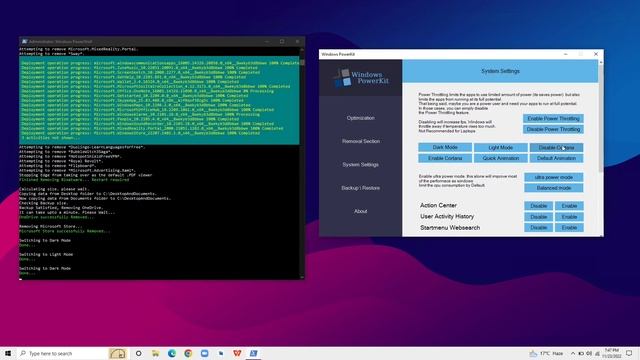Open the Optimization section in PowerKit
The width and height of the screenshot is (640, 360).
point(360,118)
